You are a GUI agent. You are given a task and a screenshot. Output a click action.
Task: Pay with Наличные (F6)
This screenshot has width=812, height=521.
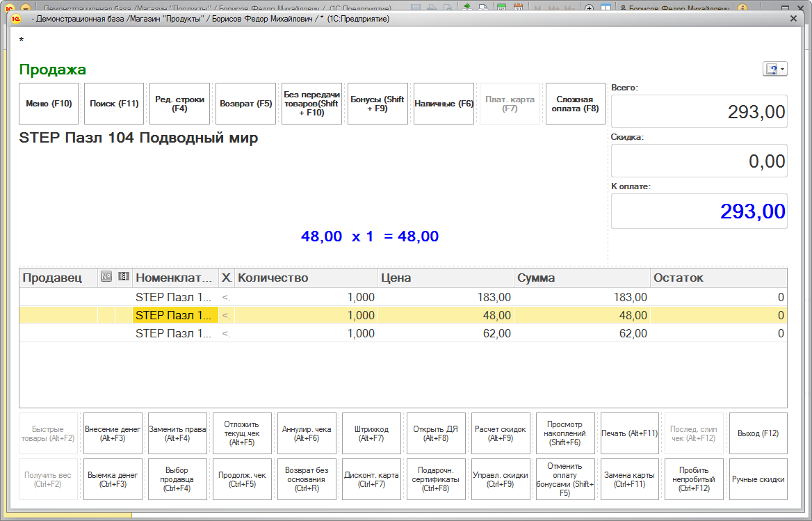click(444, 104)
